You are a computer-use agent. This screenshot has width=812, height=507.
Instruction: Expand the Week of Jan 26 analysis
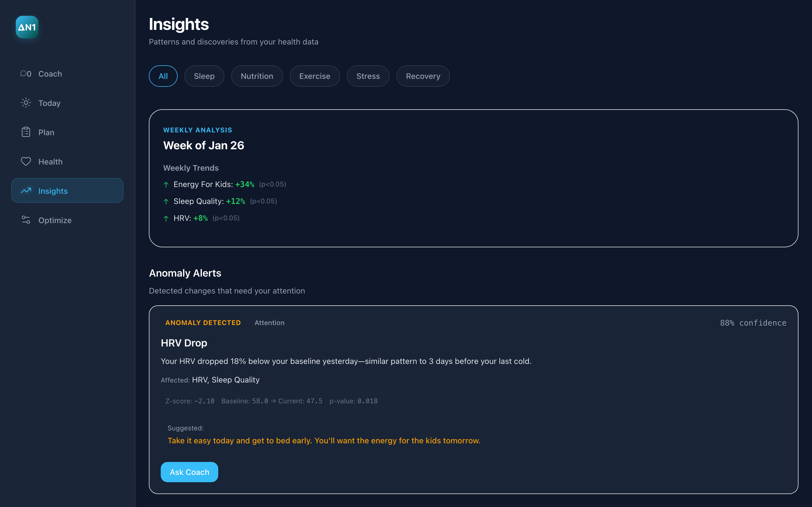pyautogui.click(x=204, y=145)
